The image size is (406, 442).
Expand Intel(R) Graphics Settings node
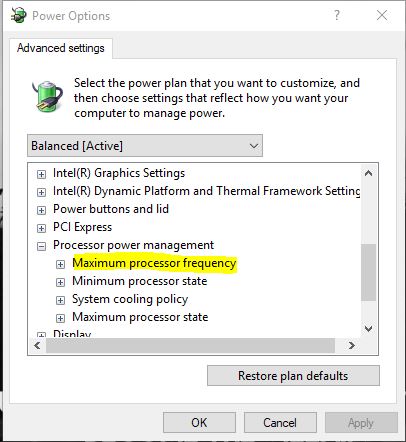tap(41, 174)
